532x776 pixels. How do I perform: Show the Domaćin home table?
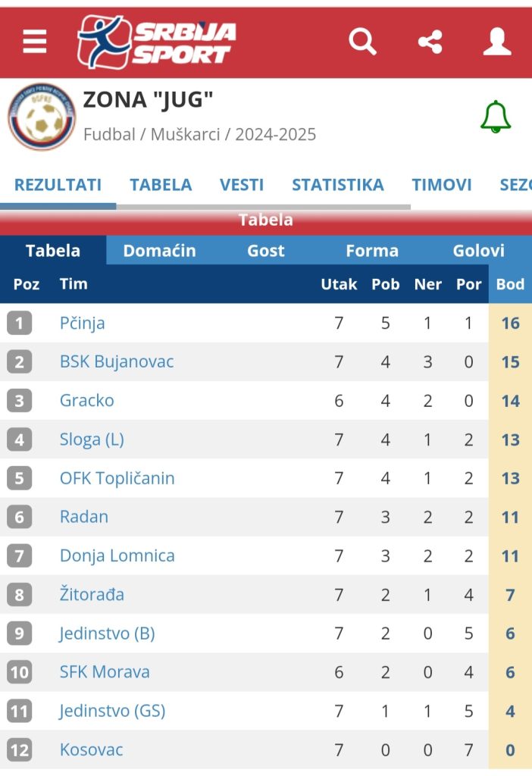coord(159,251)
